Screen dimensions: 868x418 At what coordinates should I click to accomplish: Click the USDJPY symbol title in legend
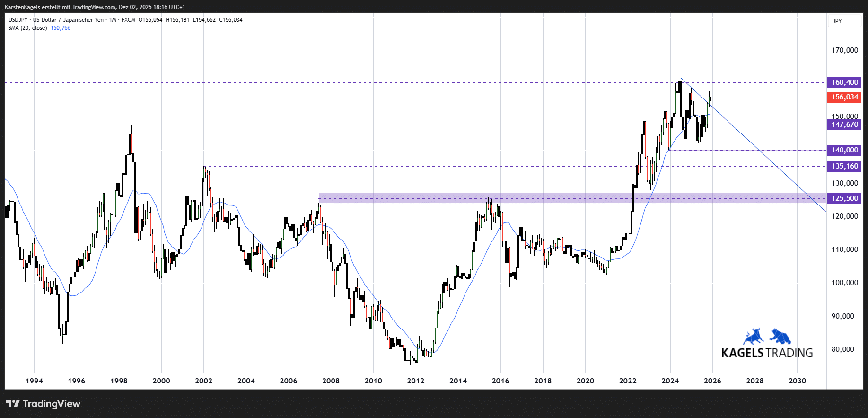[x=18, y=20]
